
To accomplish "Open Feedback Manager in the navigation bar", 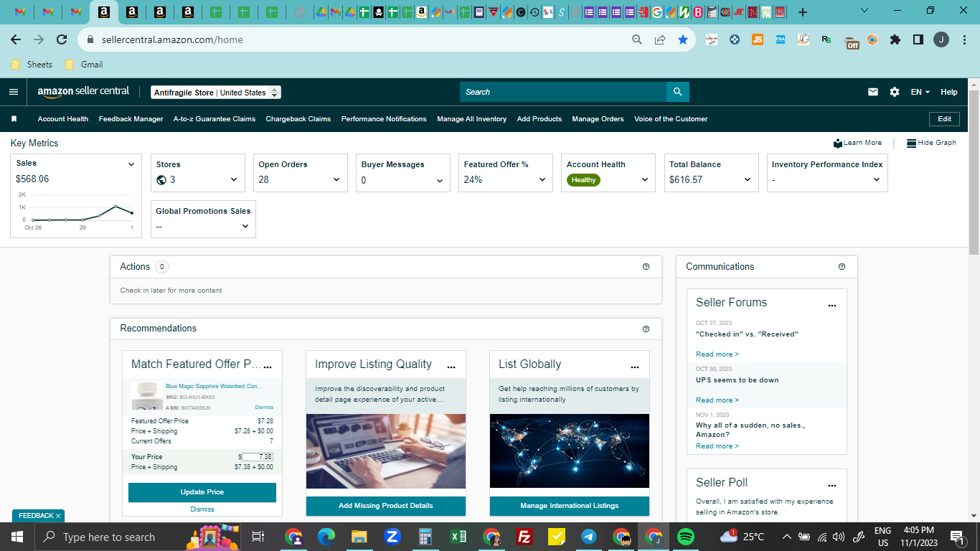I will tap(131, 119).
